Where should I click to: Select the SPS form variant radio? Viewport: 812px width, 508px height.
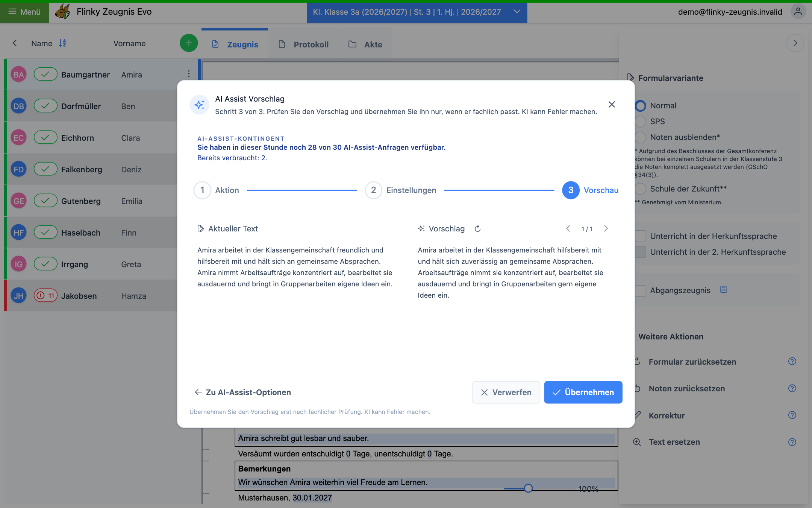[641, 122]
